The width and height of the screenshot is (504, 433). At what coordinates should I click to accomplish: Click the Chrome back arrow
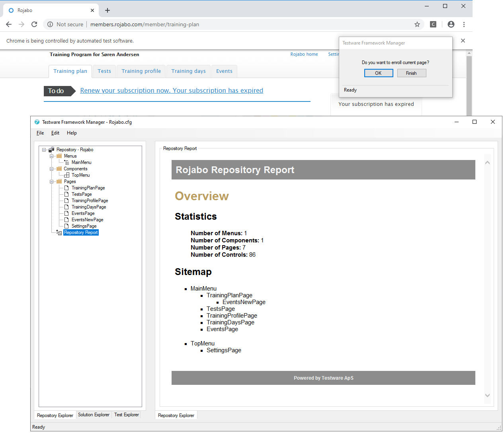[9, 24]
